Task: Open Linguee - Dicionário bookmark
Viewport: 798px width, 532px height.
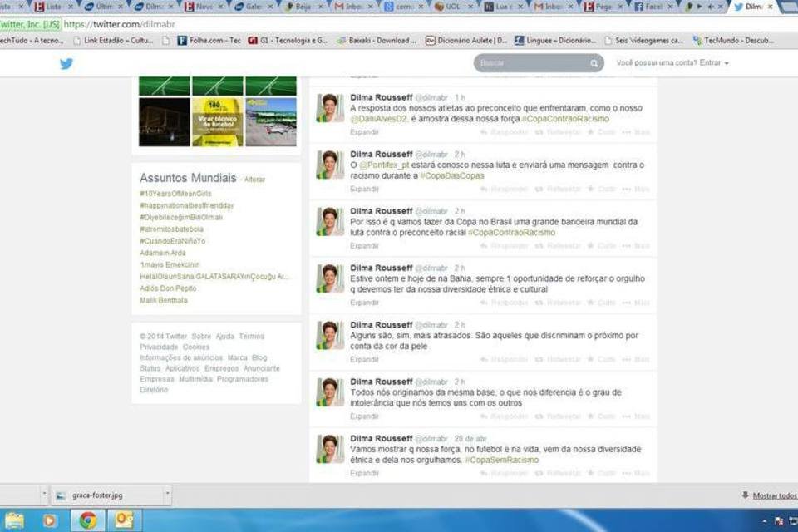Action: tap(554, 40)
